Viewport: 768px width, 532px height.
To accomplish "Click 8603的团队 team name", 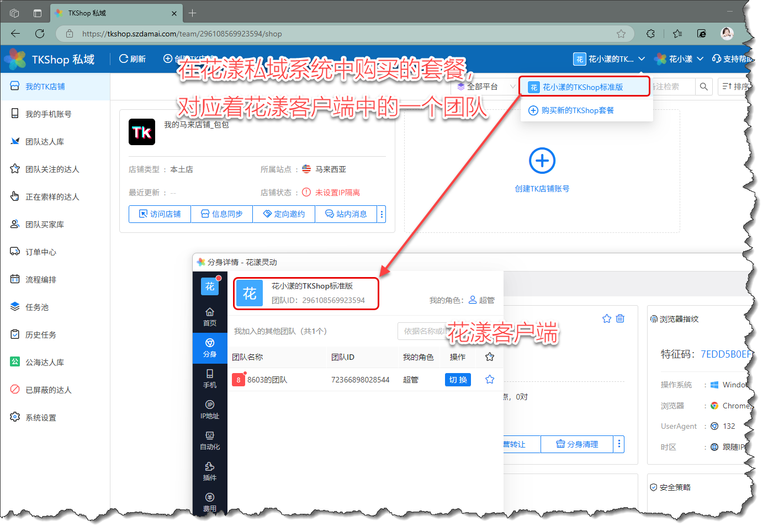I will [267, 380].
